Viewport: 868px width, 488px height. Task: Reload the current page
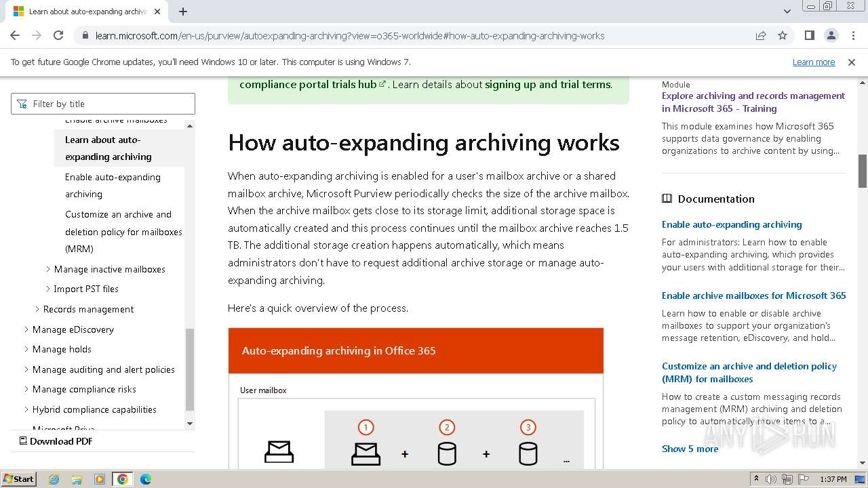[58, 35]
